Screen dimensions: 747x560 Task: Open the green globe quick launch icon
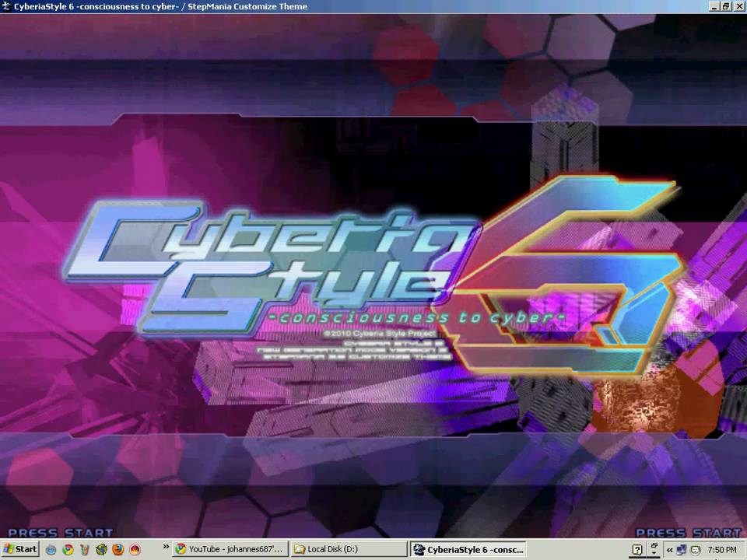pyautogui.click(x=101, y=550)
